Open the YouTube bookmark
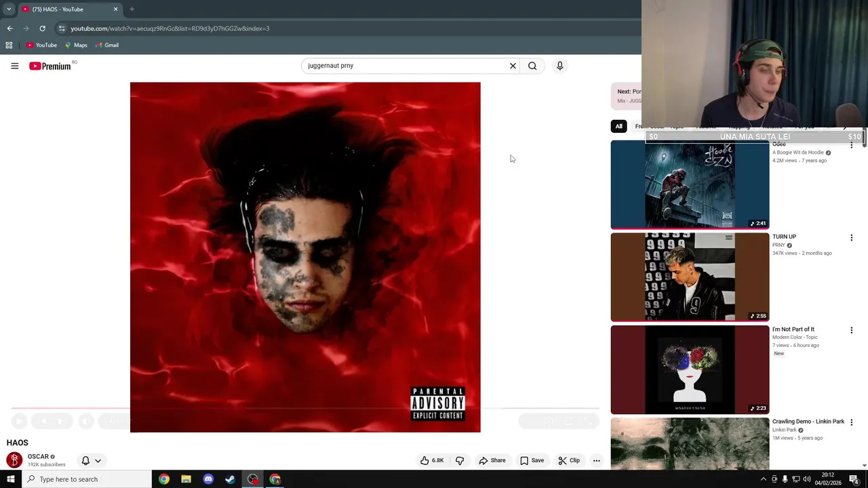868x488 pixels. (41, 45)
